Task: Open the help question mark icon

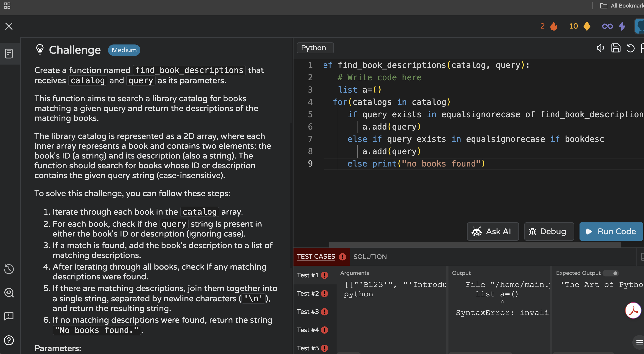Action: click(x=9, y=340)
